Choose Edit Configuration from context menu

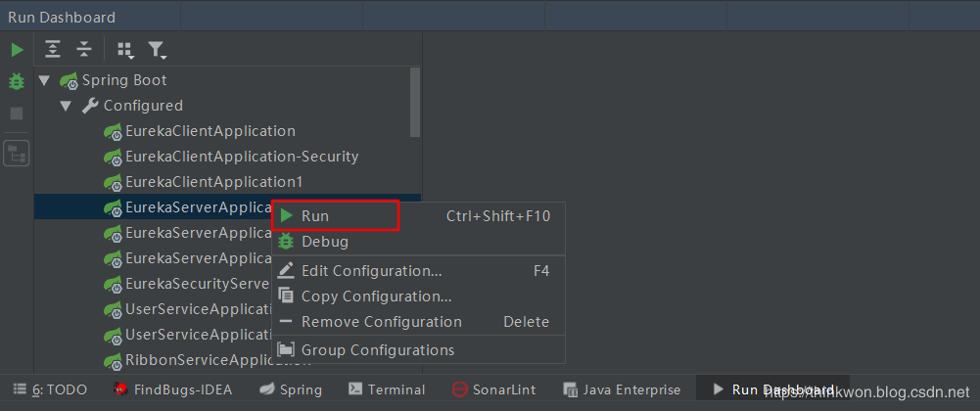[371, 271]
